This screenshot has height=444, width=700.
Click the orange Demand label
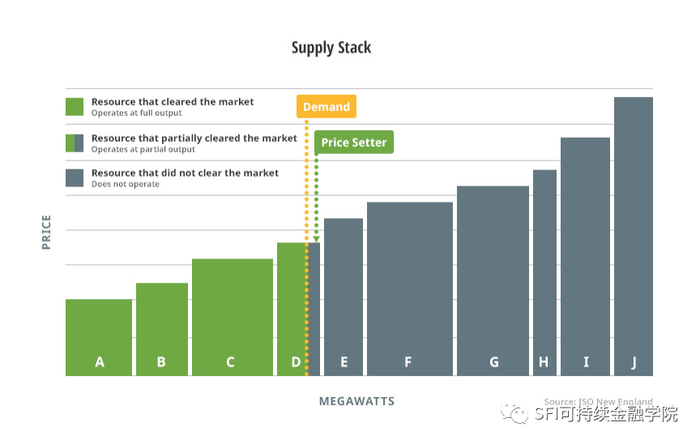tap(326, 107)
